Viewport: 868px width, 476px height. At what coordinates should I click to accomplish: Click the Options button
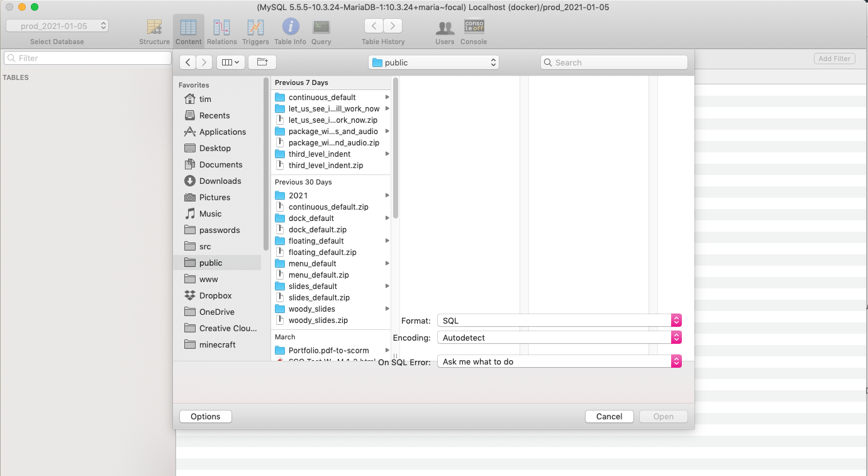click(x=205, y=416)
